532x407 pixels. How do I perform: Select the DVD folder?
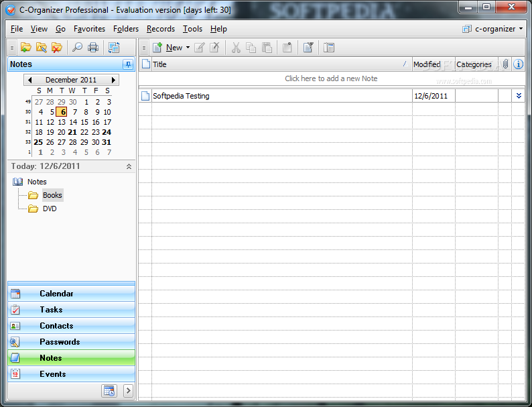[x=50, y=209]
